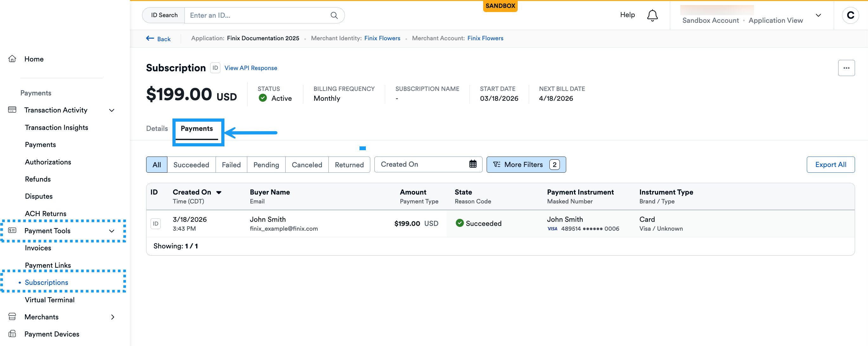Click the Home icon in sidebar
This screenshot has width=868, height=346.
tap(12, 59)
